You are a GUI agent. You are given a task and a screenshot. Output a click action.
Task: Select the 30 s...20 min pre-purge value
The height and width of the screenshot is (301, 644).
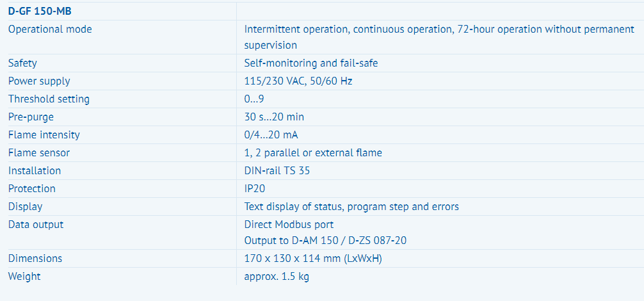(x=274, y=117)
